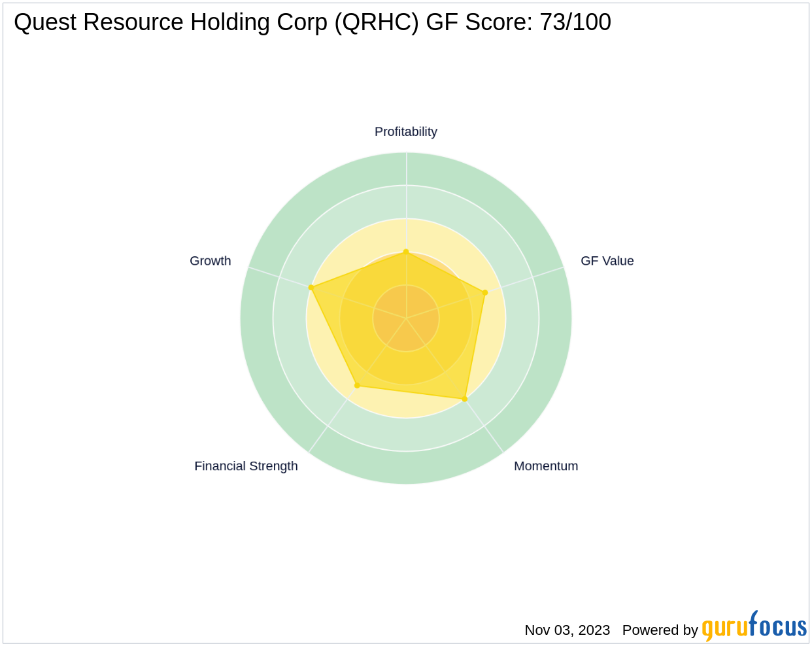Click the GF Value data point on radar
This screenshot has width=812, height=646.
pyautogui.click(x=484, y=293)
